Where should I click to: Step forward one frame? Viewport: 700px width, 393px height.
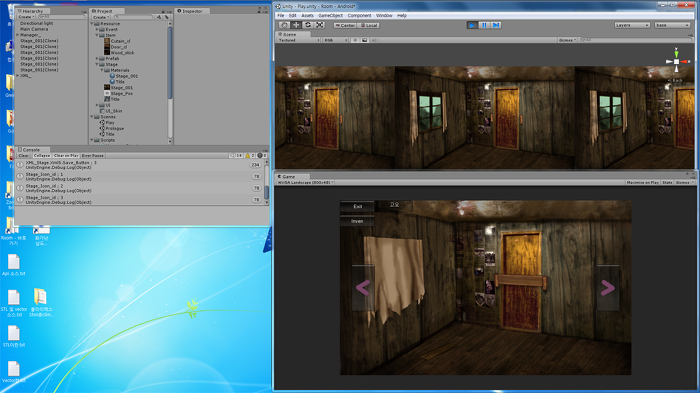tap(496, 25)
